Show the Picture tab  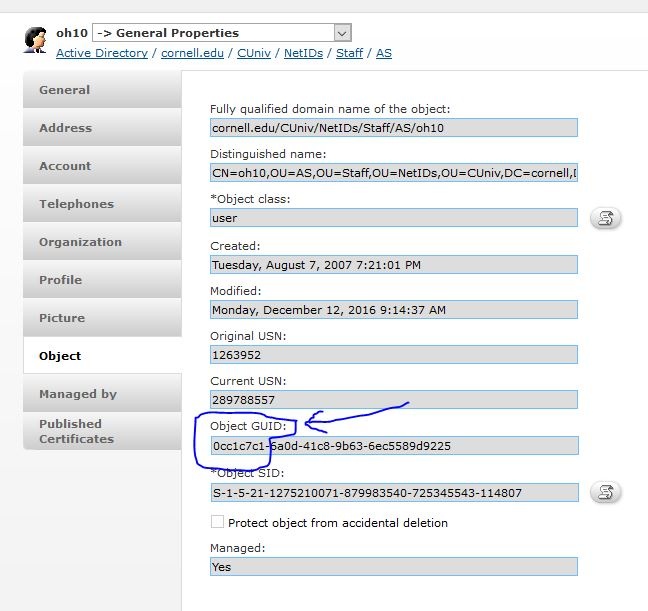pos(102,318)
